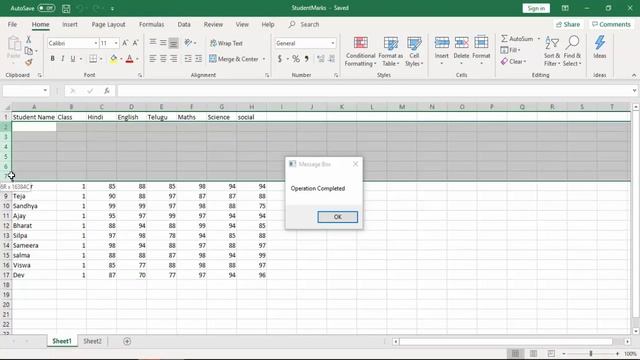Click the Increase Decimal icon
The image size is (640, 360).
321,59
